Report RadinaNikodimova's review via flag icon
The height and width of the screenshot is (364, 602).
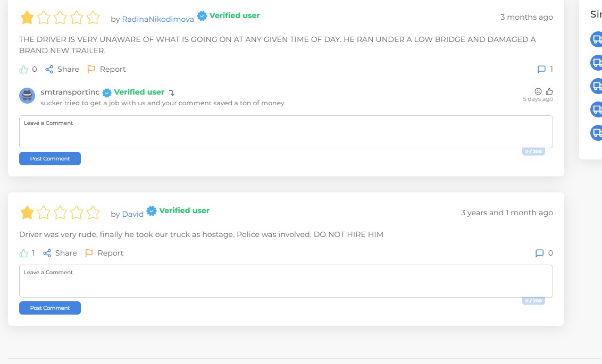91,70
